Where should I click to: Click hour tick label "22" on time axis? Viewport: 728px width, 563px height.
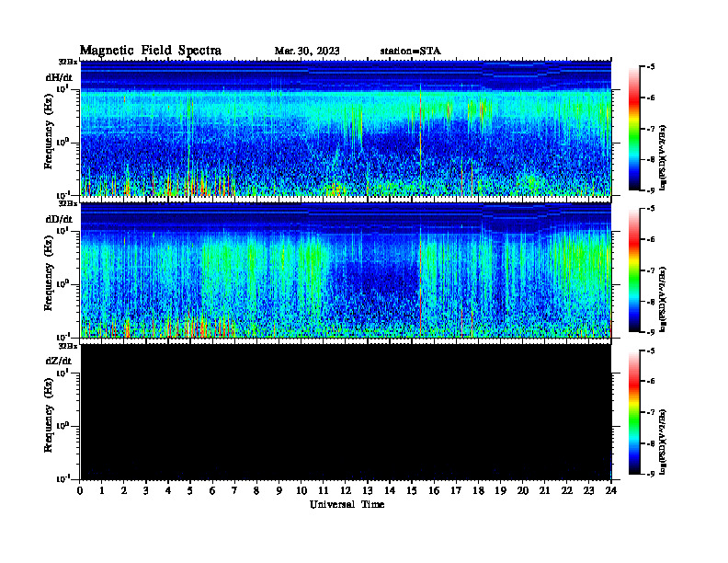[x=566, y=490]
